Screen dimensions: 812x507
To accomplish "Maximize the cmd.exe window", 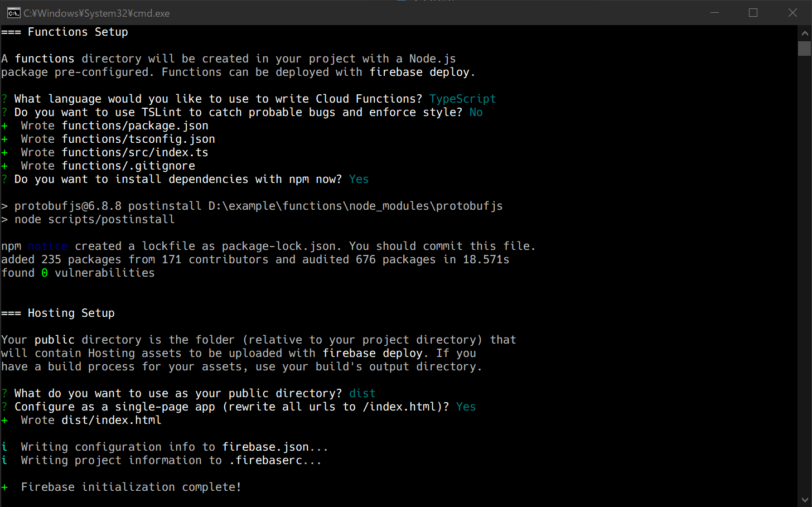I will pos(753,13).
